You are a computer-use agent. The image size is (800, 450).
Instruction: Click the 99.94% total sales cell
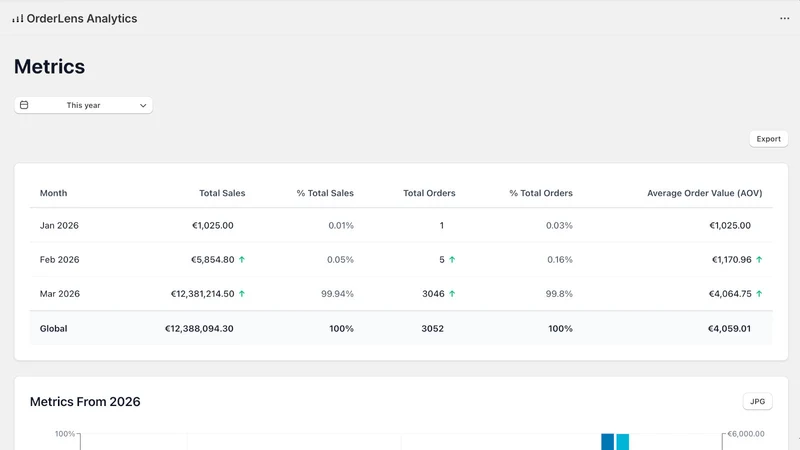coord(337,294)
